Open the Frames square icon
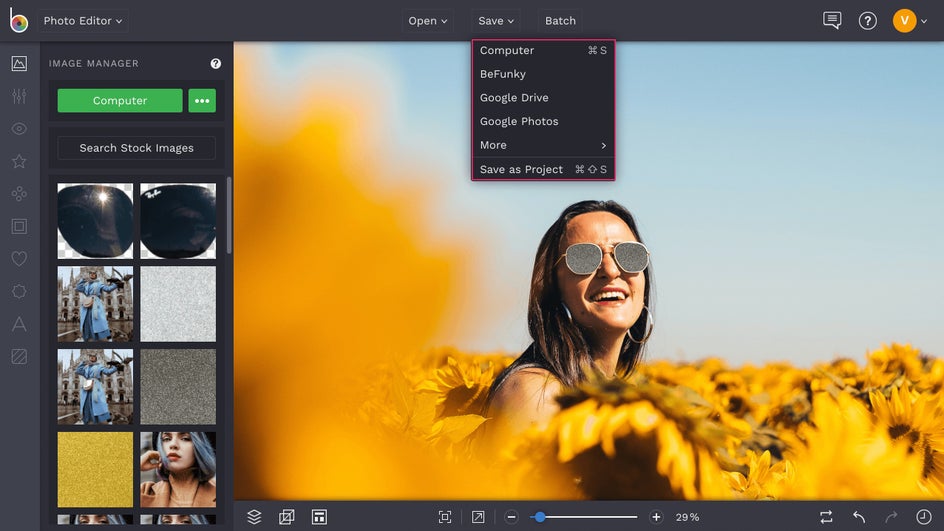Image resolution: width=944 pixels, height=531 pixels. 19,226
